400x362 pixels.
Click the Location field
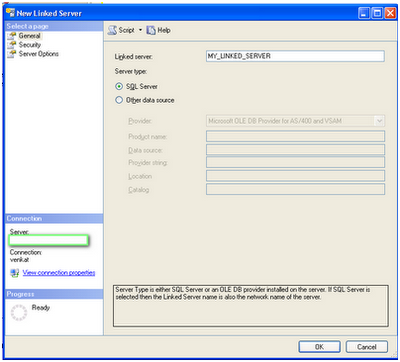tap(295, 176)
